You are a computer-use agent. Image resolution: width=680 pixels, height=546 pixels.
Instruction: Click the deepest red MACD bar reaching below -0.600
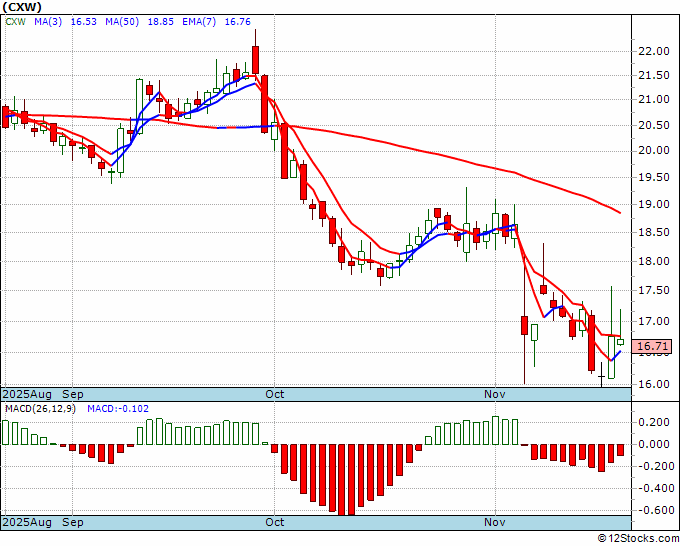click(342, 479)
